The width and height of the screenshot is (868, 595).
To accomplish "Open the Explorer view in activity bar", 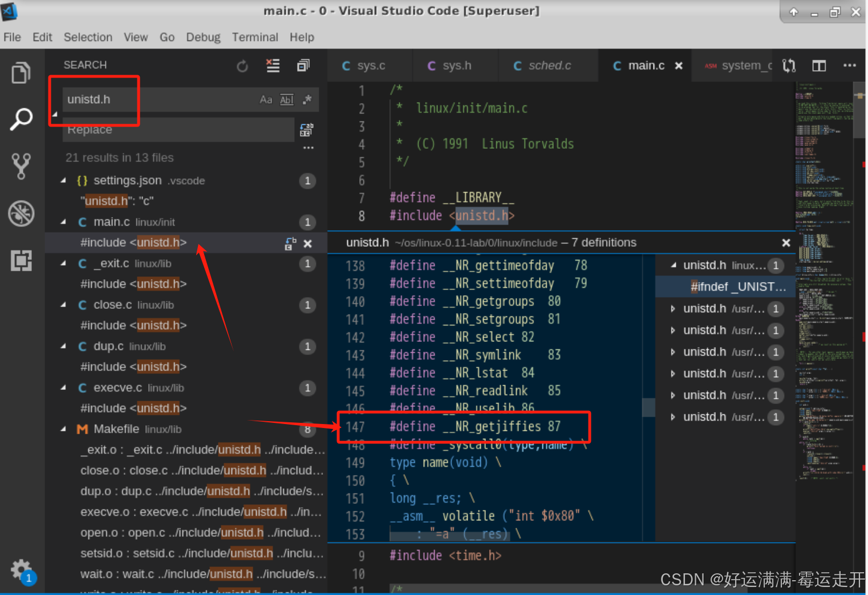I will (x=21, y=72).
